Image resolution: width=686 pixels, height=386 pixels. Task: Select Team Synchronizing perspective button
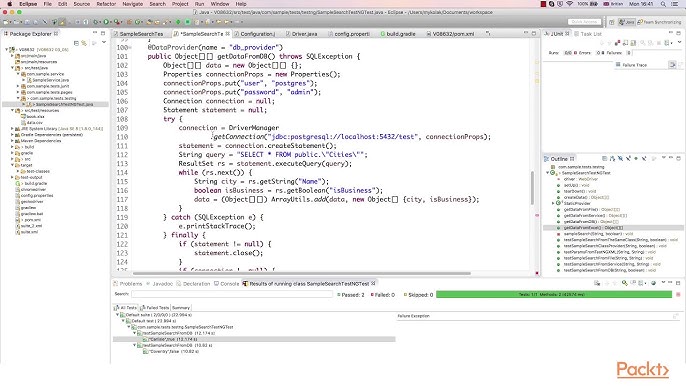[x=659, y=21]
